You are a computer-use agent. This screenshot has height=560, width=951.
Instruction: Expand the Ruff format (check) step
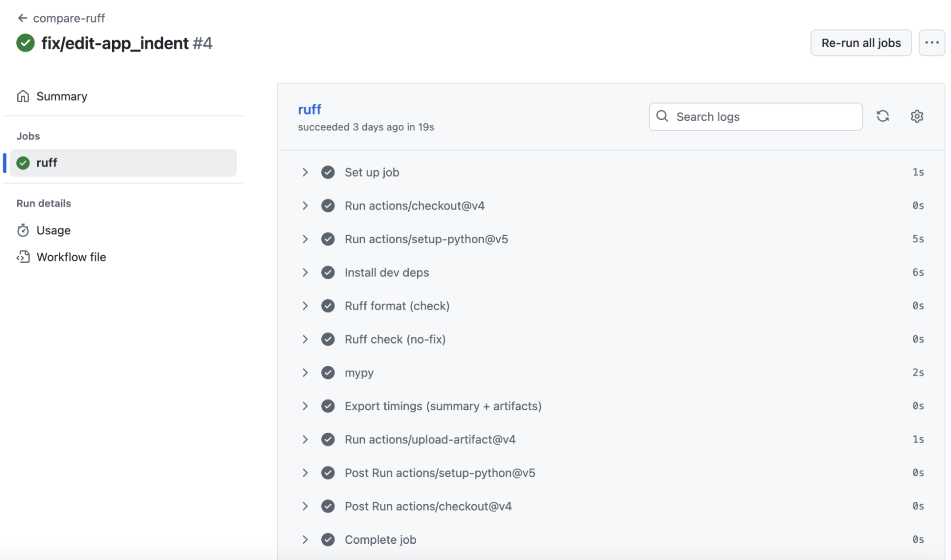coord(305,306)
